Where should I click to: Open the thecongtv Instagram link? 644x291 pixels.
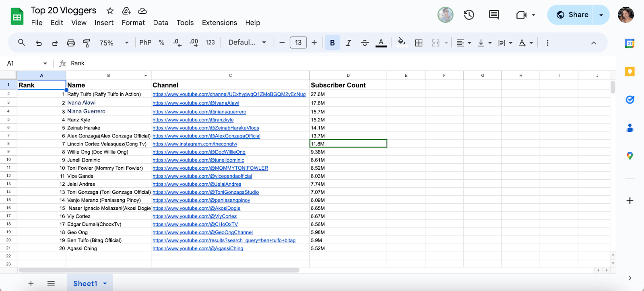point(195,144)
